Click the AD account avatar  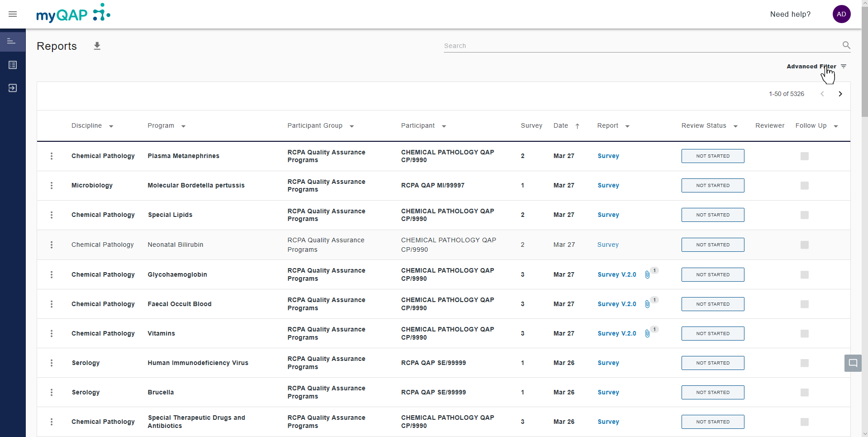tap(841, 14)
